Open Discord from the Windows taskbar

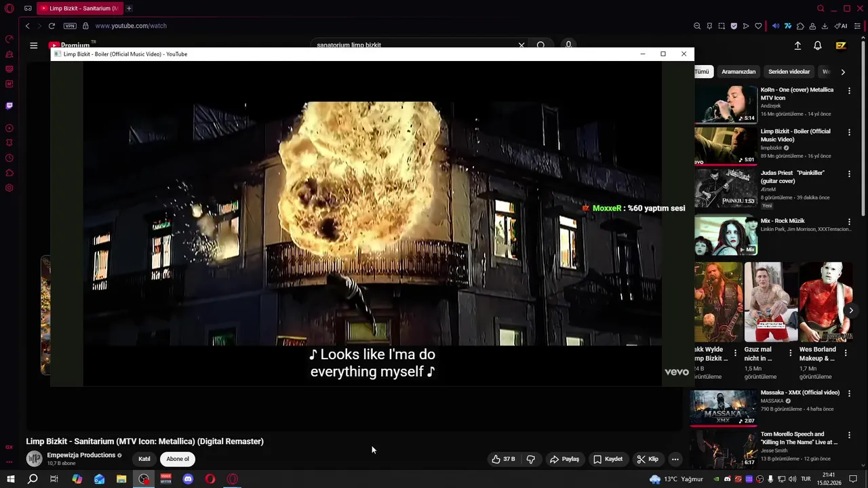[188, 479]
